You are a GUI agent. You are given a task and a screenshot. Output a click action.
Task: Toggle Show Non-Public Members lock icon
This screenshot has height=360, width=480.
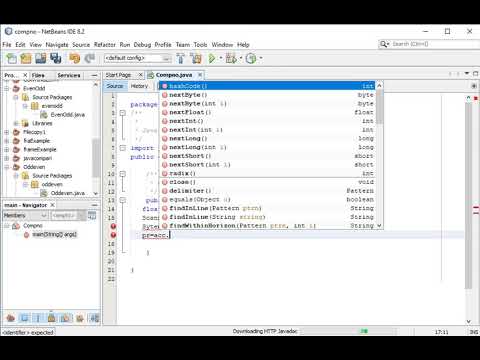coord(51,318)
